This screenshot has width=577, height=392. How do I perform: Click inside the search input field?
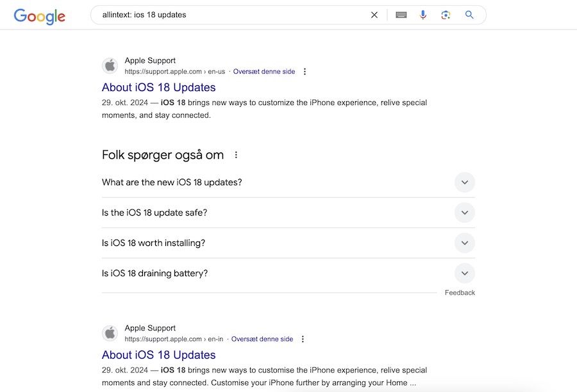point(224,14)
